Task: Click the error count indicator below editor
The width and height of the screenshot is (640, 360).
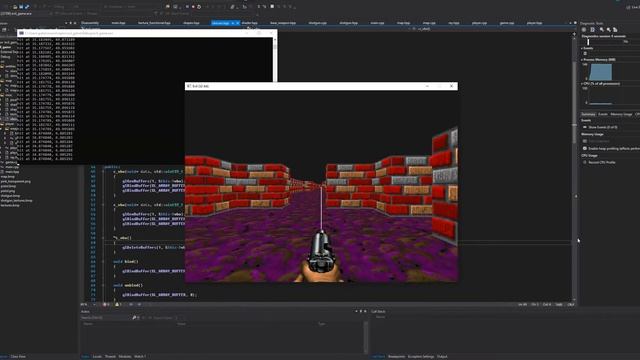Action: pos(106,304)
